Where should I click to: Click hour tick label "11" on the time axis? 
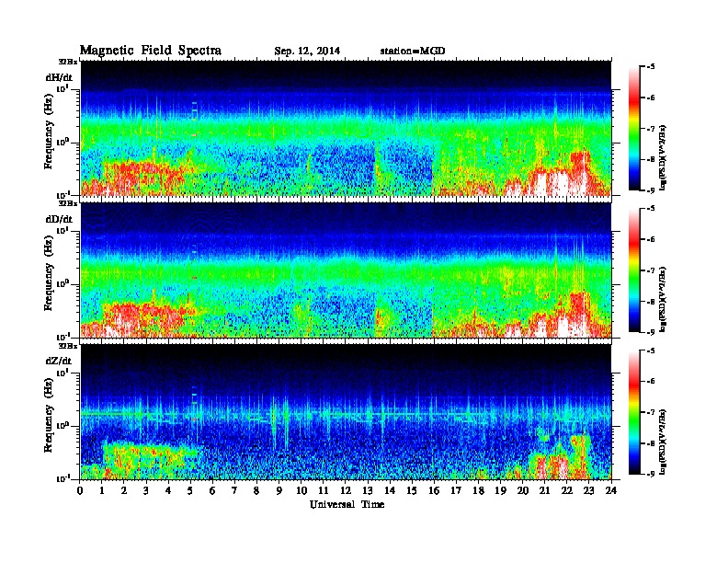click(324, 490)
